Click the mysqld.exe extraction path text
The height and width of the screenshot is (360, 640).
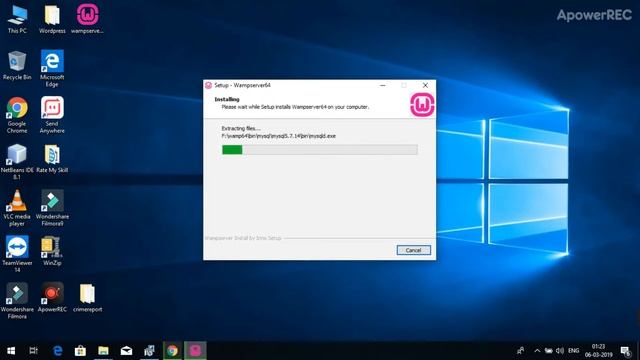[x=279, y=136]
